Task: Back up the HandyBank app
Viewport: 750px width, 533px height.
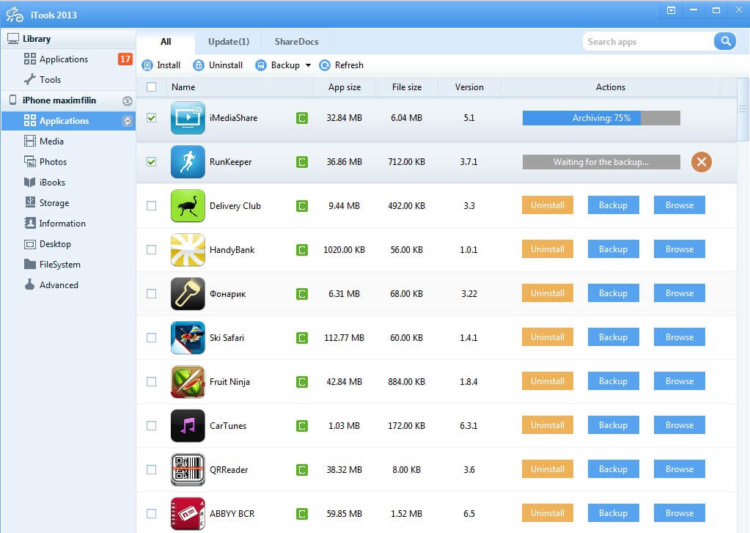Action: pyautogui.click(x=613, y=249)
